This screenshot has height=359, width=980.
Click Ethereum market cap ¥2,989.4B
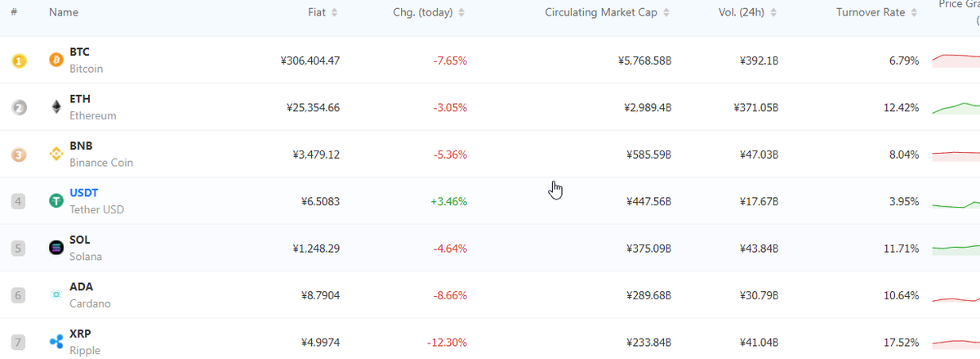point(647,107)
